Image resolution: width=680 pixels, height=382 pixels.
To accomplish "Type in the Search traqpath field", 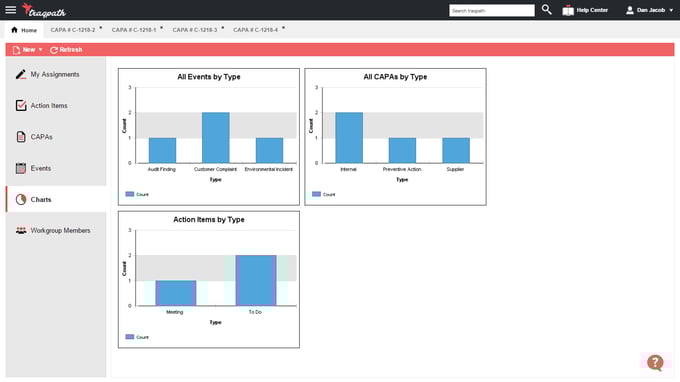I will coord(492,10).
